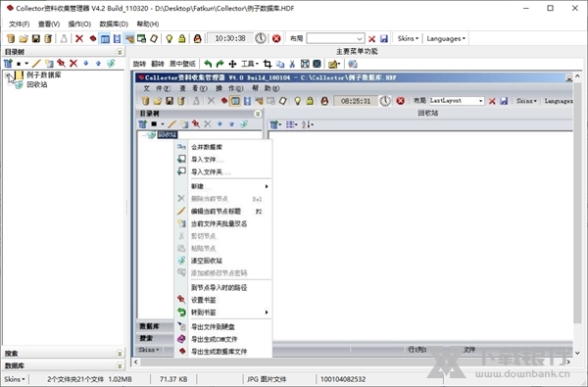
Task: Open the 工具 tools dropdown
Action: point(250,64)
